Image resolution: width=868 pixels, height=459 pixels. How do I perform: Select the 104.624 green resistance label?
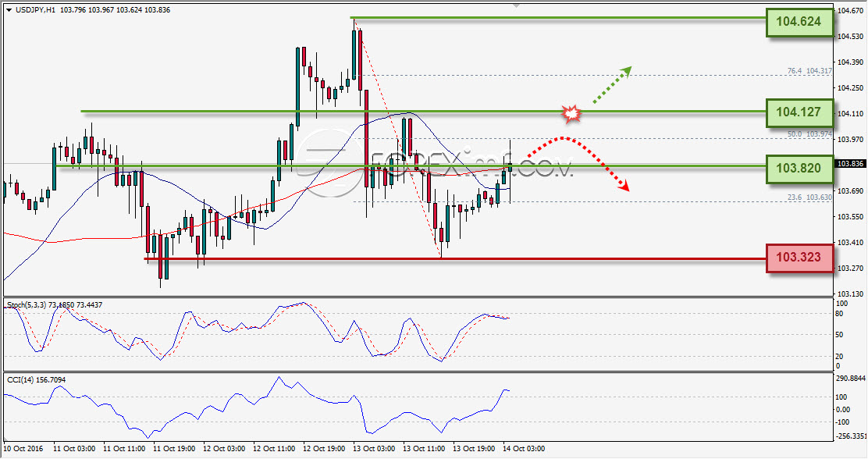(799, 22)
